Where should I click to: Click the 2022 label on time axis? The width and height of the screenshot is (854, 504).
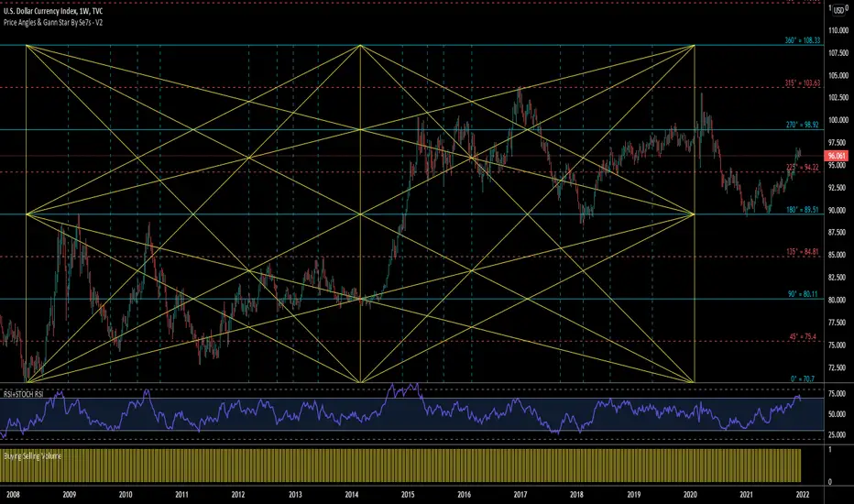pyautogui.click(x=803, y=495)
